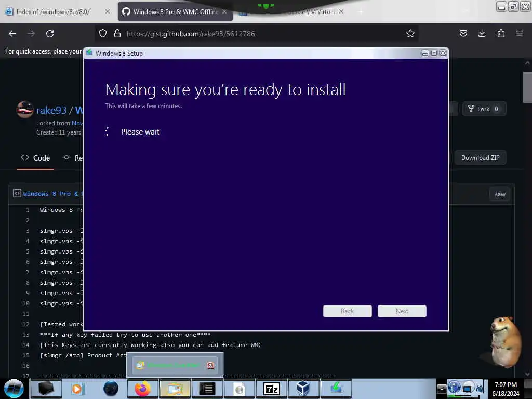
Task: Launch the media player taskbar icon
Action: [x=77, y=389]
